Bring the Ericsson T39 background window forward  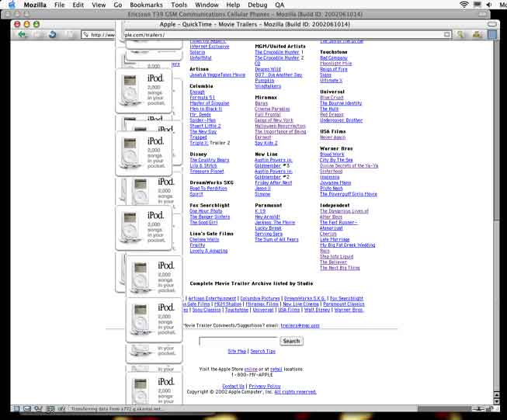(245, 14)
